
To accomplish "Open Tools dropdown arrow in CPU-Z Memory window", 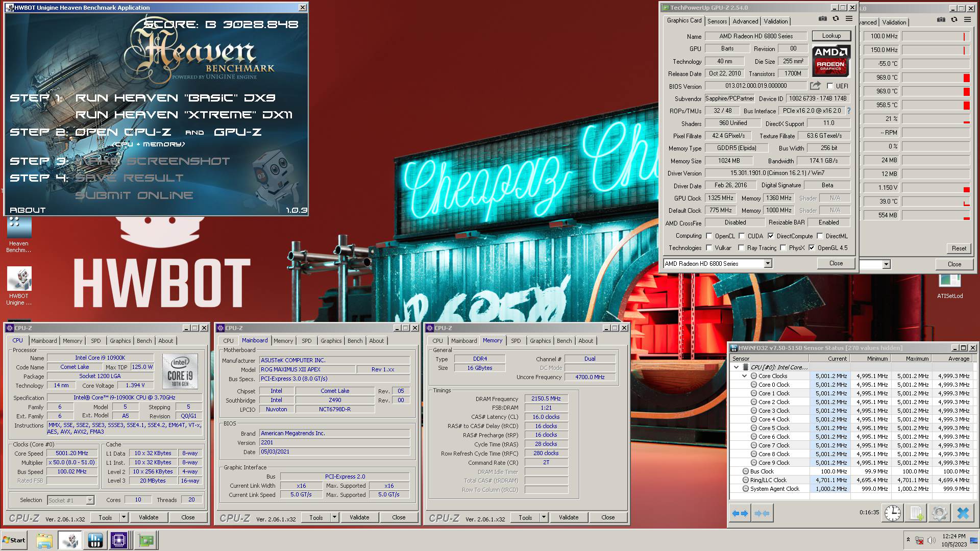I will tap(544, 517).
